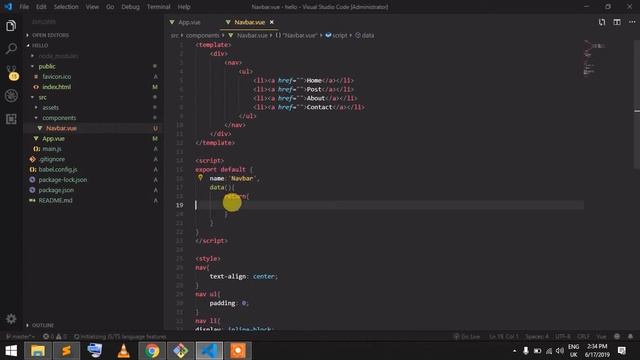Viewport: 640px width, 360px height.
Task: Open the Edit menu
Action: [41, 7]
